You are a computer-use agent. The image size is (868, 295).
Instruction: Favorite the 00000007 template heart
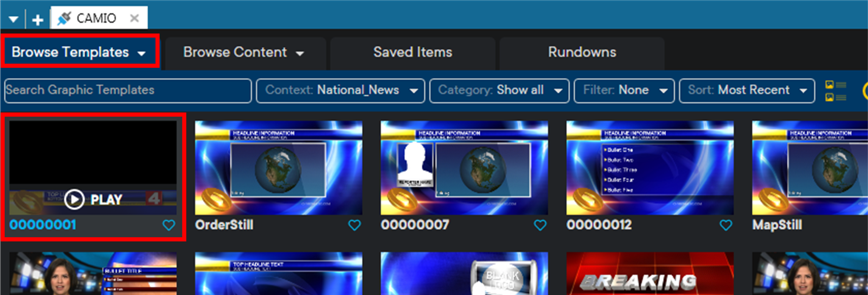pos(540,225)
